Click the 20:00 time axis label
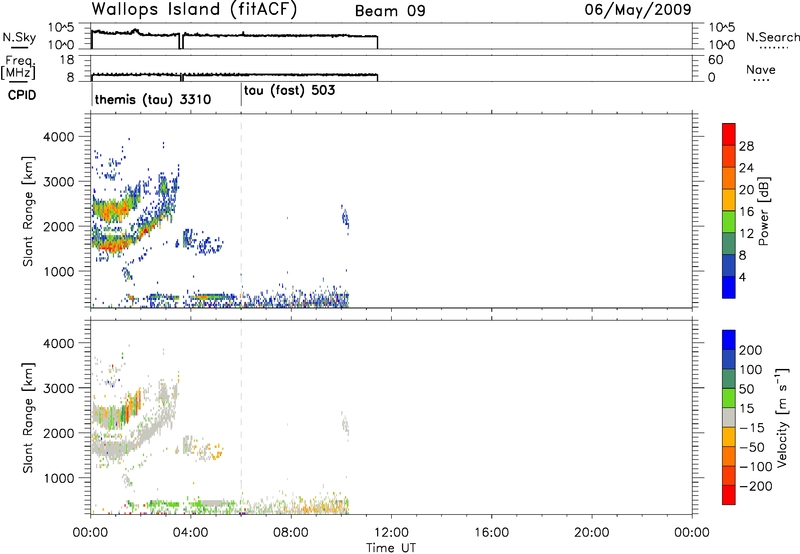800x554 pixels. coord(592,533)
